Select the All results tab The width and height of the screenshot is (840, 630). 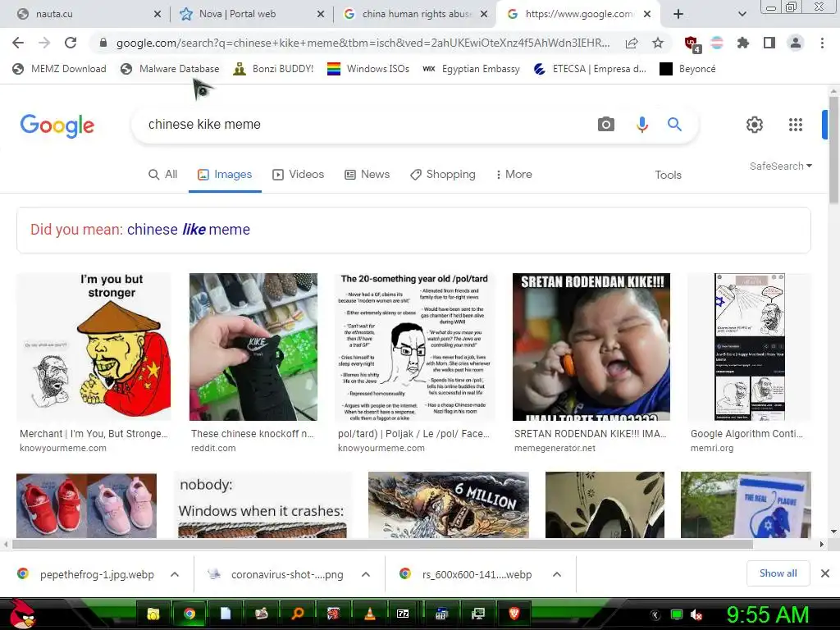(x=163, y=175)
